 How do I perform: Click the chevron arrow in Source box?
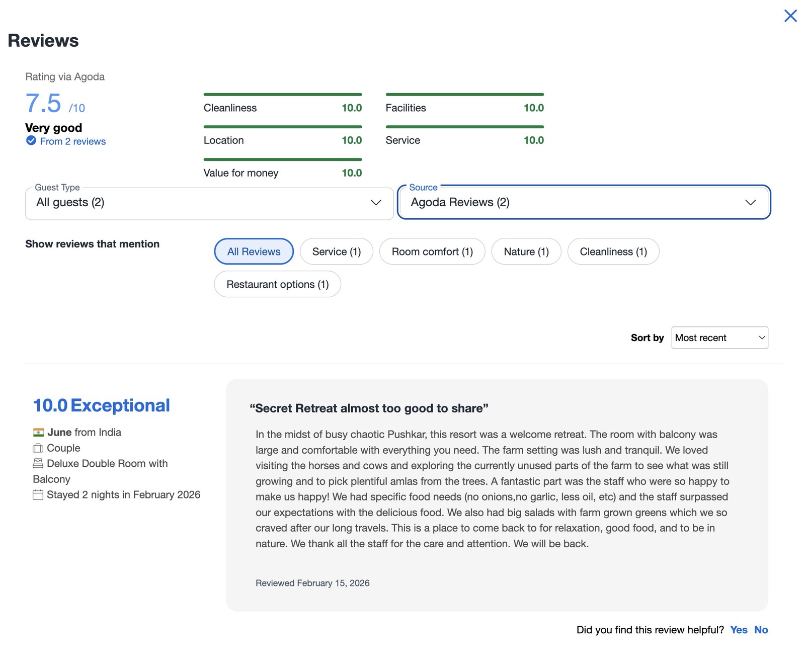(750, 202)
